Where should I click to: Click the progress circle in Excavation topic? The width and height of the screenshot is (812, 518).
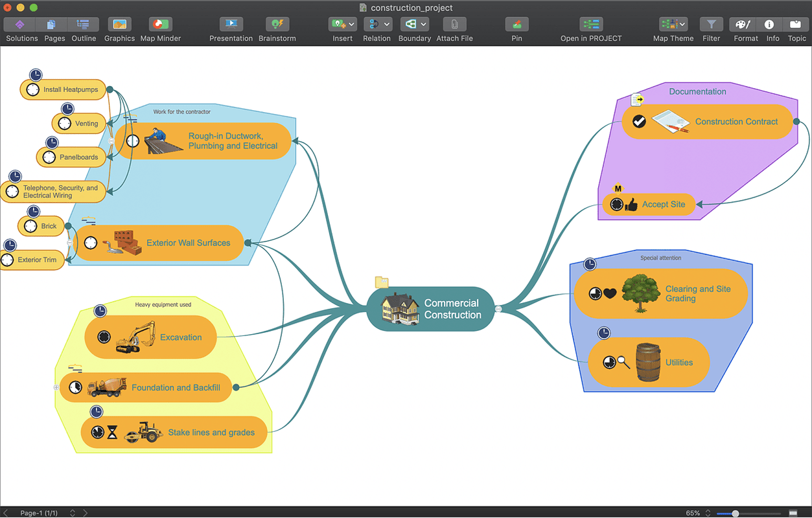[104, 337]
